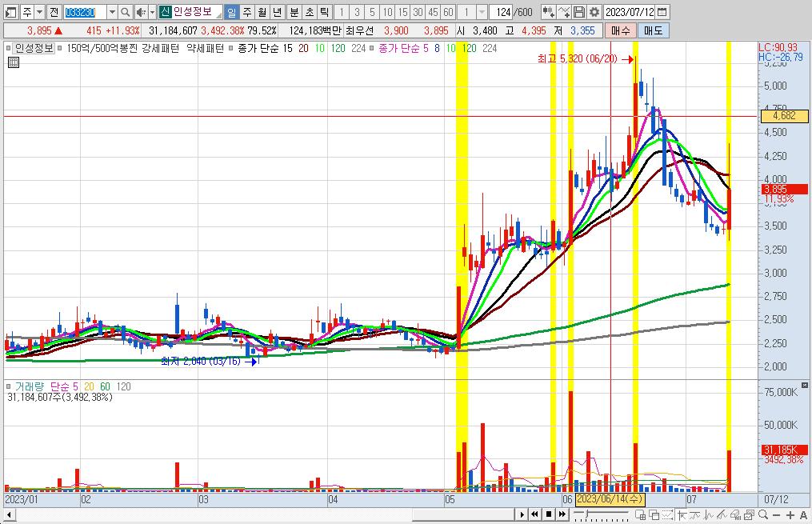This screenshot has height=524, width=812.
Task: Close the volume panel with the X icon
Action: [804, 386]
